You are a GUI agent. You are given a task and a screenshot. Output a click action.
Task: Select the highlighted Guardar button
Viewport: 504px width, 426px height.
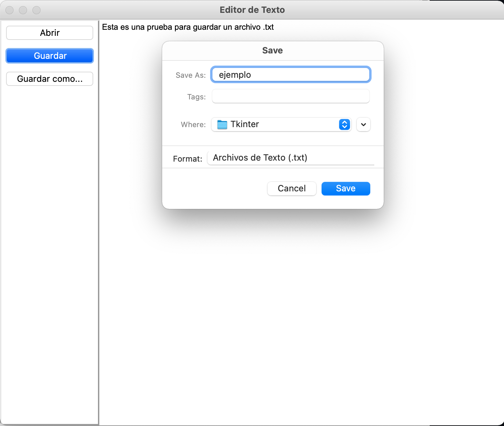coord(49,55)
